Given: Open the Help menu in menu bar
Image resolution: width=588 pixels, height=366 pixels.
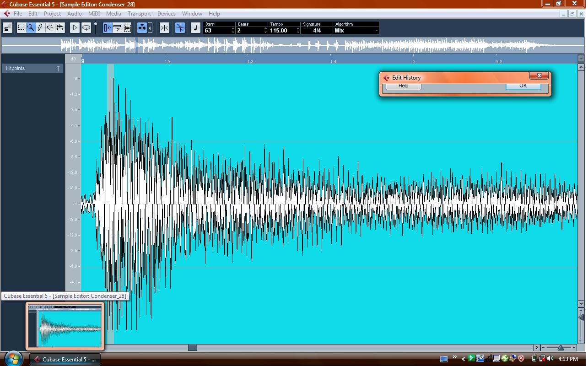Looking at the screenshot, I should [214, 14].
